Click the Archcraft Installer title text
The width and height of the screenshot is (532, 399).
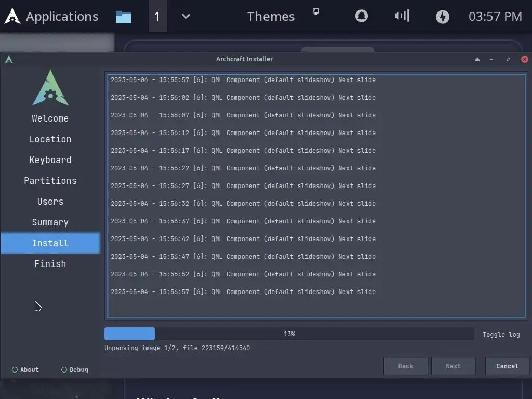pos(244,59)
